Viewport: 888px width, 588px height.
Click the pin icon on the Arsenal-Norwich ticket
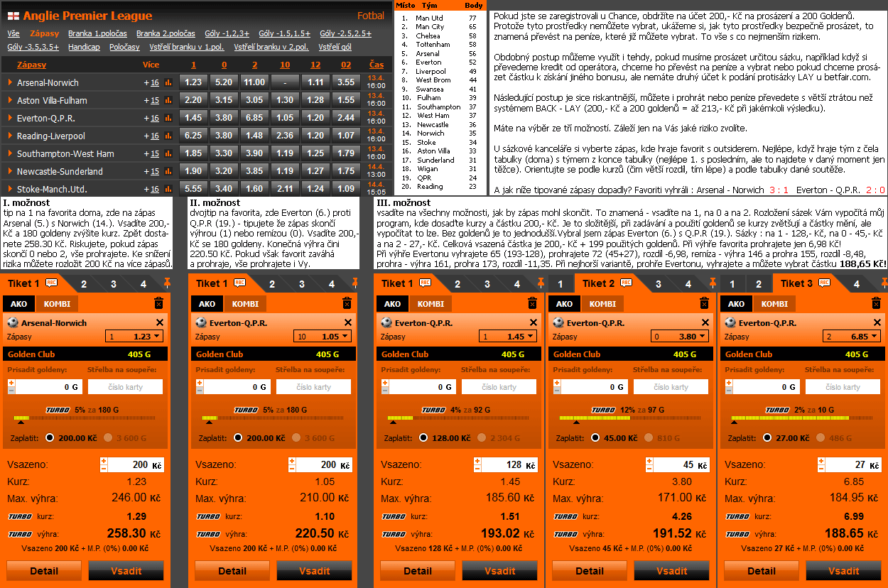[167, 283]
